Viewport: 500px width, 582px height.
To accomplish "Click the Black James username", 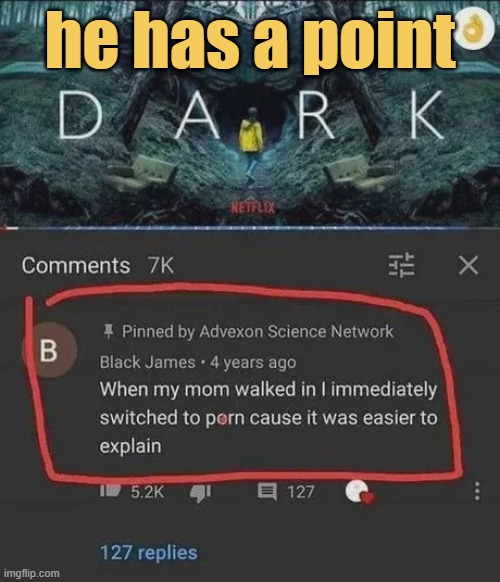I will click(x=147, y=362).
